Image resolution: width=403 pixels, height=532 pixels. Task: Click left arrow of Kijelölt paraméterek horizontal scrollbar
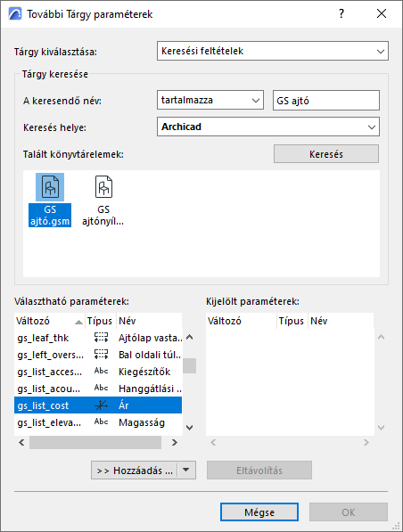pyautogui.click(x=213, y=442)
